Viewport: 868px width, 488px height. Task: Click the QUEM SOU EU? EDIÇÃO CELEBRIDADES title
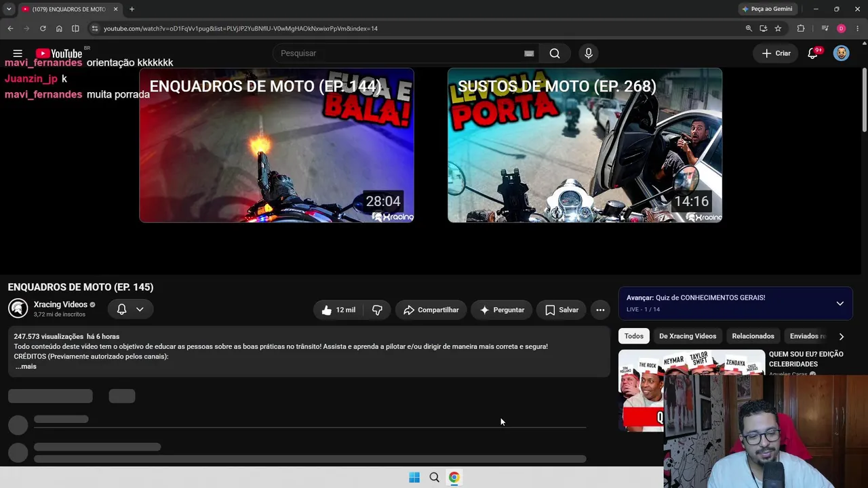tap(806, 359)
